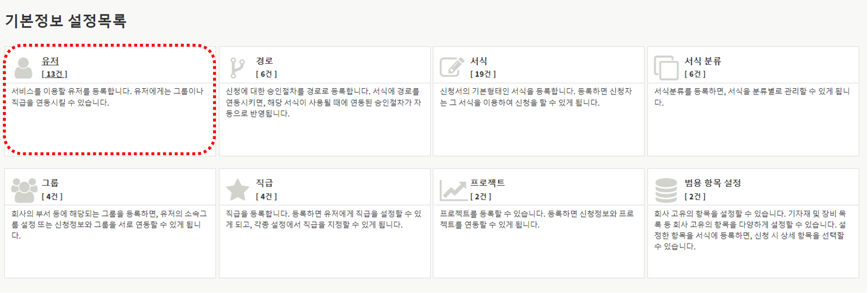Click the 범용 항목 설정 database icon
The image size is (868, 293).
(x=666, y=189)
